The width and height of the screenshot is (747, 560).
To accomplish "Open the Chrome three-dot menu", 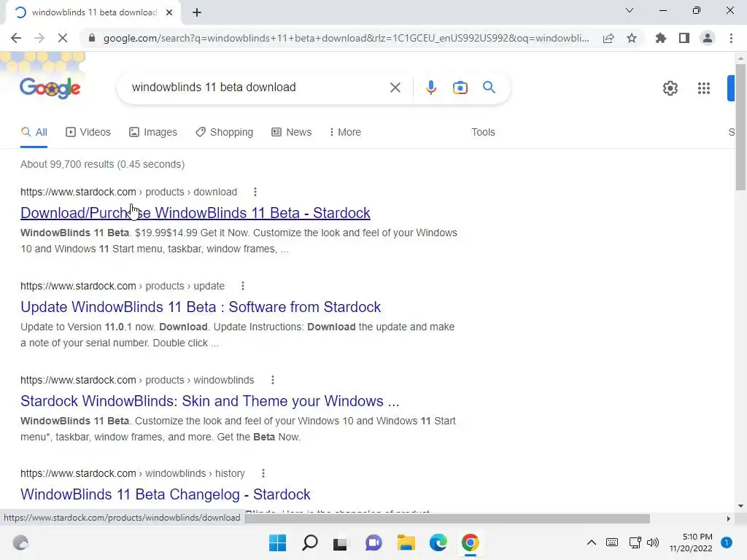I will point(731,38).
